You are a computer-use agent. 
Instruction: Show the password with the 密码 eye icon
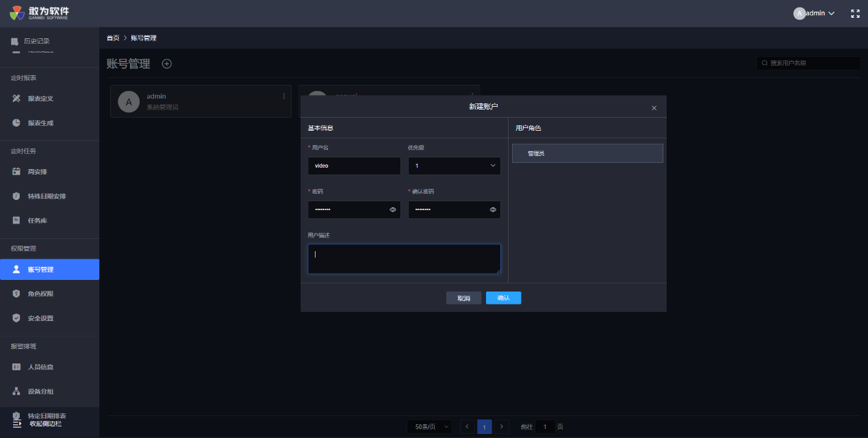(393, 209)
